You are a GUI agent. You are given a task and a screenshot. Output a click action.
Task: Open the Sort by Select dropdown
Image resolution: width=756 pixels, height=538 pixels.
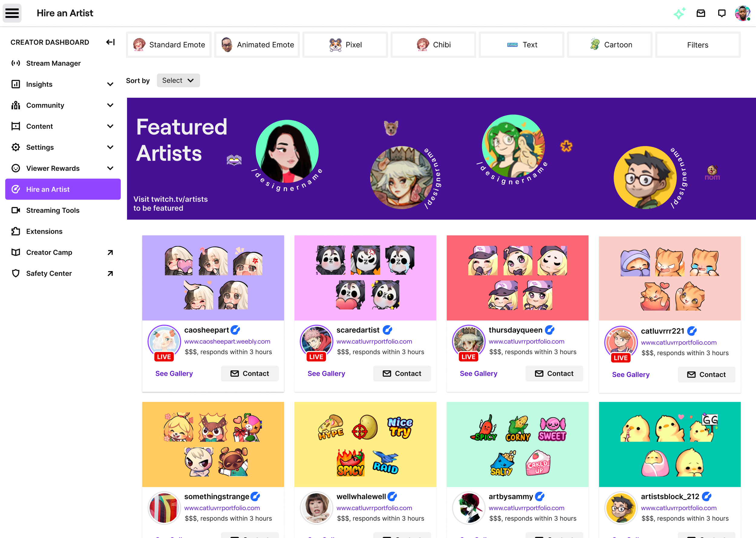pos(178,80)
